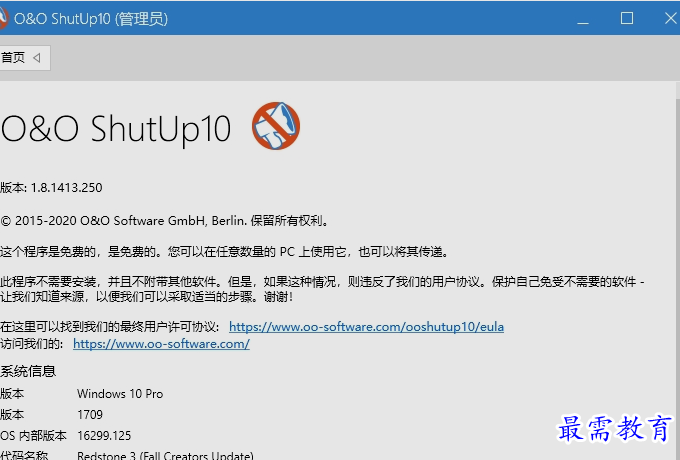Click the OS build value 16299.125
The image size is (680, 460).
click(x=104, y=435)
